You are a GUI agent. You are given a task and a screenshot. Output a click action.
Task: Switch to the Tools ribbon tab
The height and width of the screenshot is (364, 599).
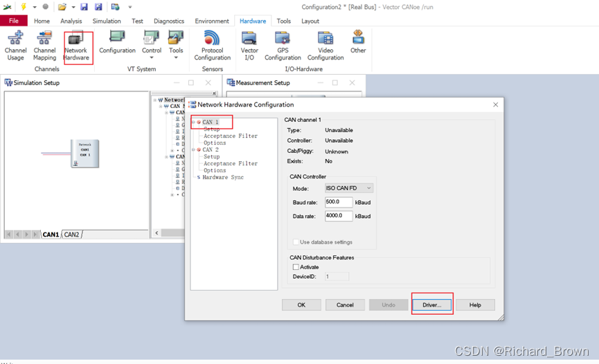pyautogui.click(x=283, y=21)
